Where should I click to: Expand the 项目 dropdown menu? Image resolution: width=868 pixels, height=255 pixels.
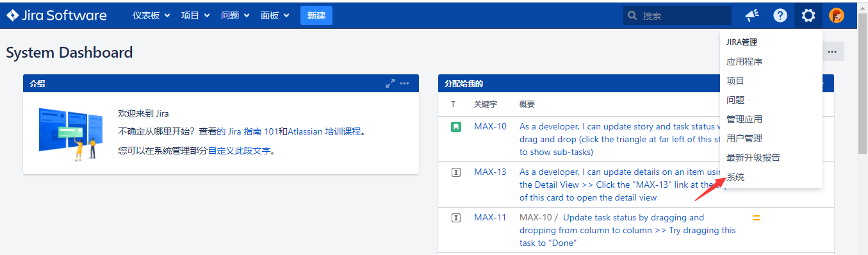(195, 15)
